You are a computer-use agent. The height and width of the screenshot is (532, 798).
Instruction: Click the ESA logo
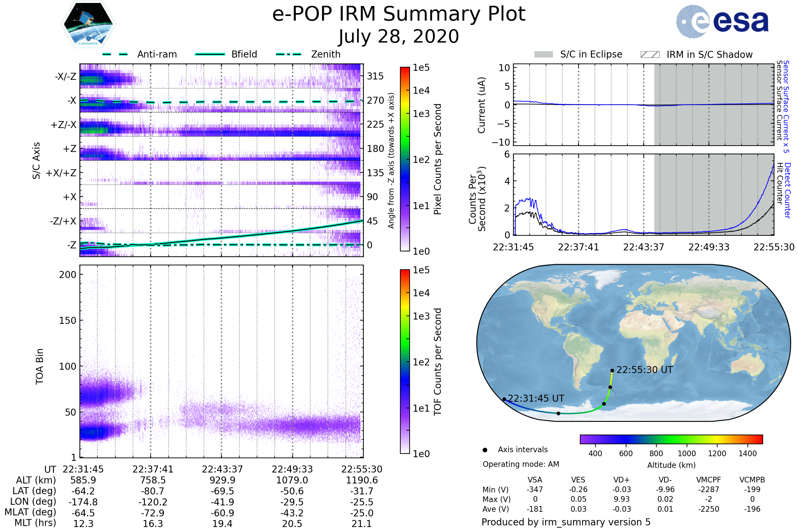(722, 22)
